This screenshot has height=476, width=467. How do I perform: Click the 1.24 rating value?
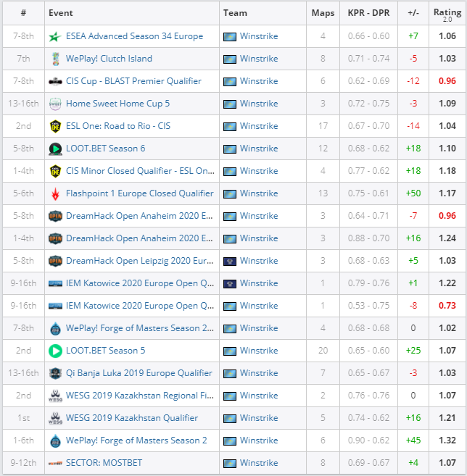pos(447,238)
